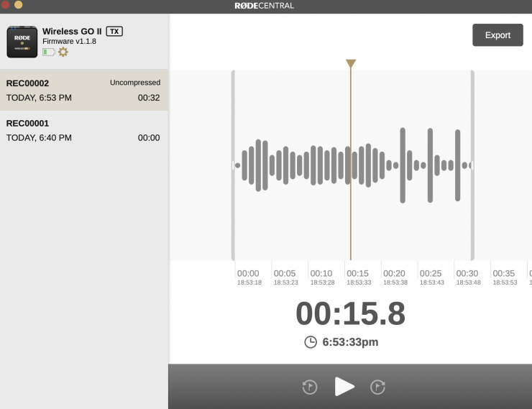Skip backward with the rewind icon
This screenshot has width=532, height=409.
[x=309, y=387]
